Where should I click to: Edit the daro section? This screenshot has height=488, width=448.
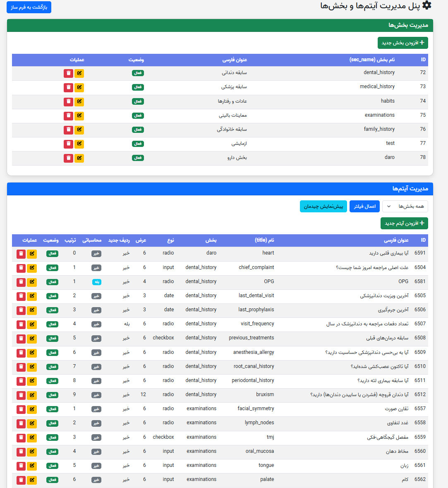tap(79, 158)
